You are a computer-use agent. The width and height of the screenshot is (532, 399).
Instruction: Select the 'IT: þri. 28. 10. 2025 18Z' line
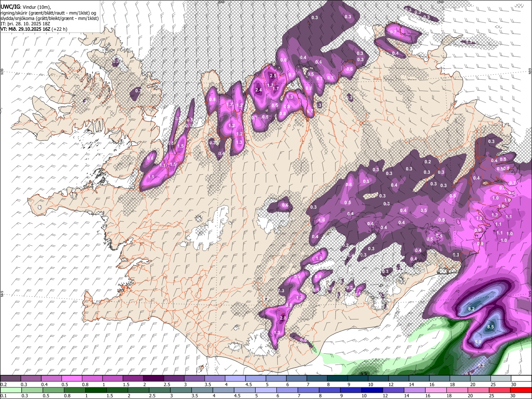point(25,24)
